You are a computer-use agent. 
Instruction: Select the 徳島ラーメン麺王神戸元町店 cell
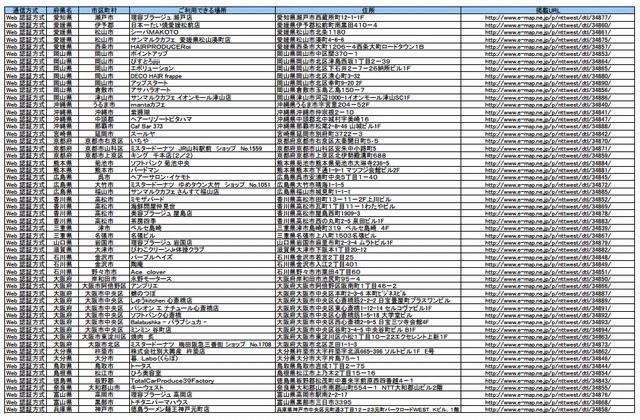pos(202,409)
